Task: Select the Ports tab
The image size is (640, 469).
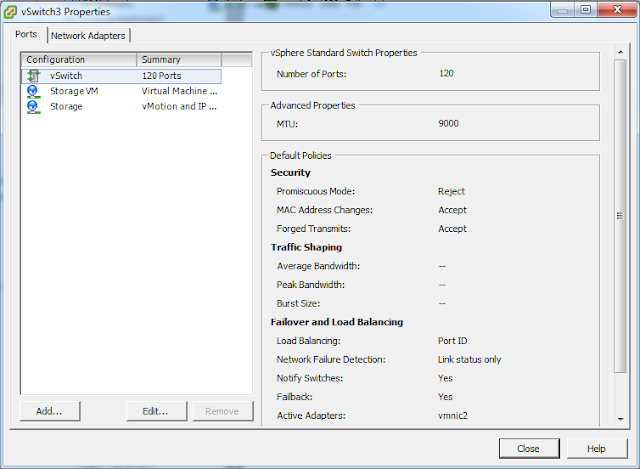Action: (26, 34)
